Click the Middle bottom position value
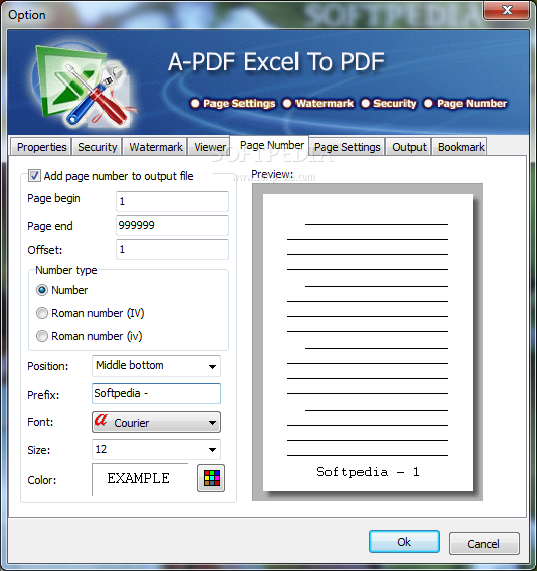 [x=130, y=365]
